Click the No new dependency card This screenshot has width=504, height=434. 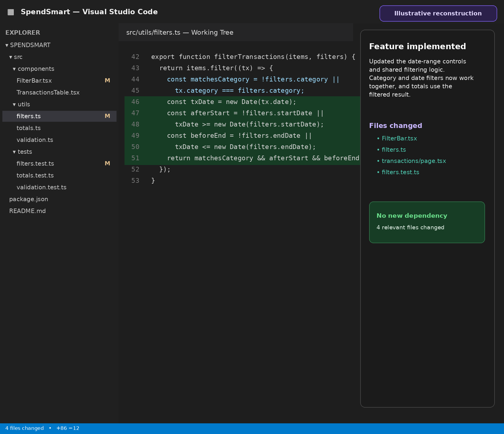(427, 222)
